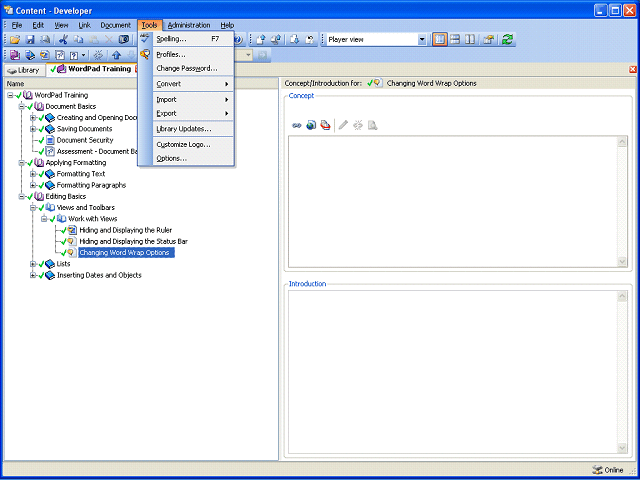
Task: Click the purple new module book icon
Action: [x=15, y=55]
